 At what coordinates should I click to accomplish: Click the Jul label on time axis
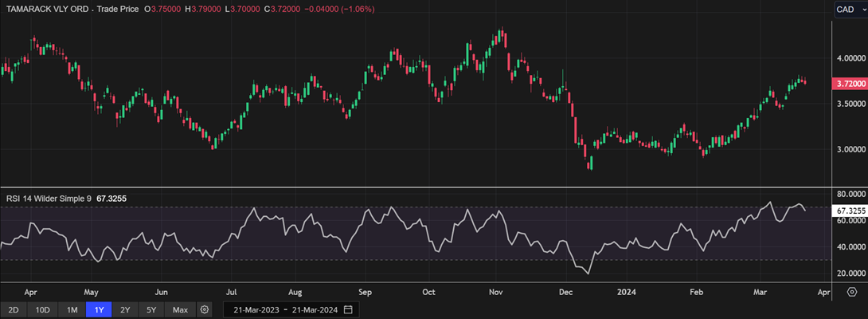pos(232,291)
